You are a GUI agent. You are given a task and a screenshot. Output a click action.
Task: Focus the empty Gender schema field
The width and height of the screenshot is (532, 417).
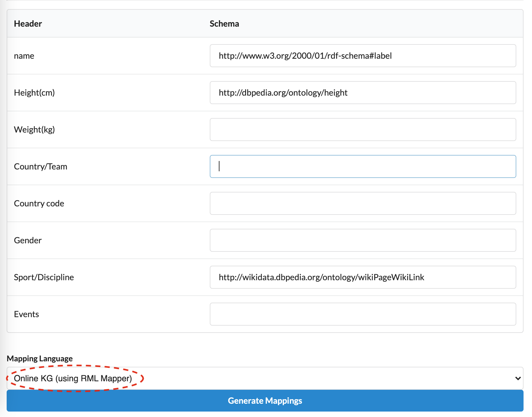363,240
